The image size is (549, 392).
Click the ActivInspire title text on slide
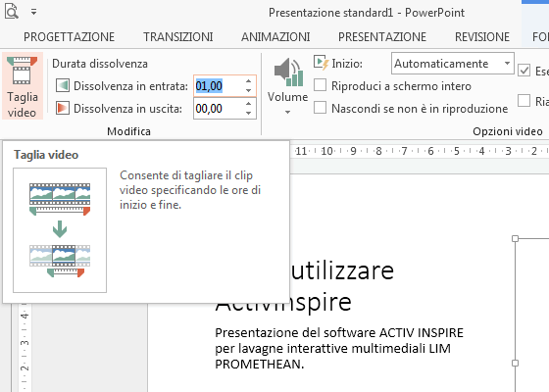(x=283, y=302)
